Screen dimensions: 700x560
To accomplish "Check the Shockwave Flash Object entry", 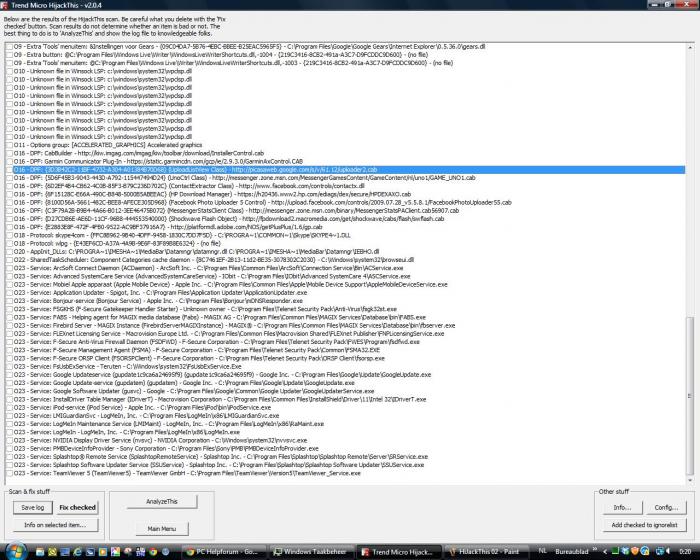I will point(9,219).
